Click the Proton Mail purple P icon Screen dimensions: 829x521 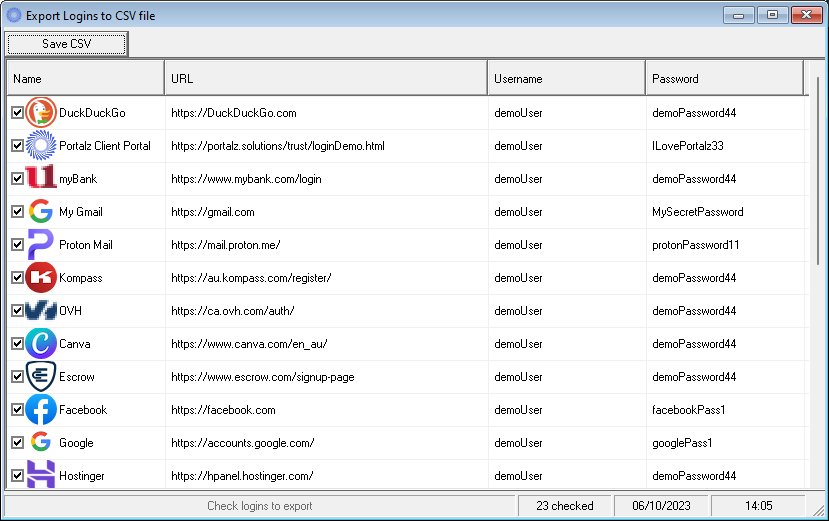[x=41, y=244]
